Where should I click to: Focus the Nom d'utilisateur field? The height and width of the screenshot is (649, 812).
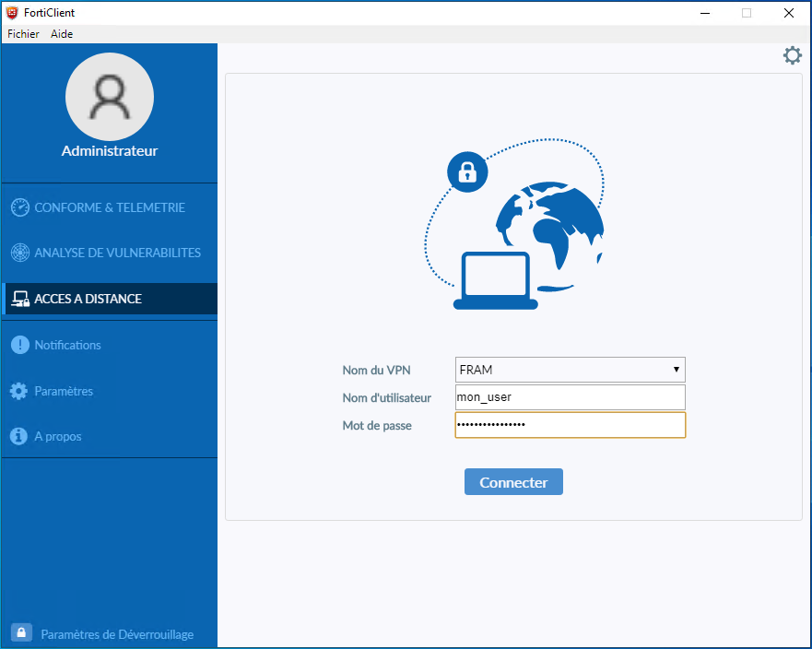(x=571, y=397)
